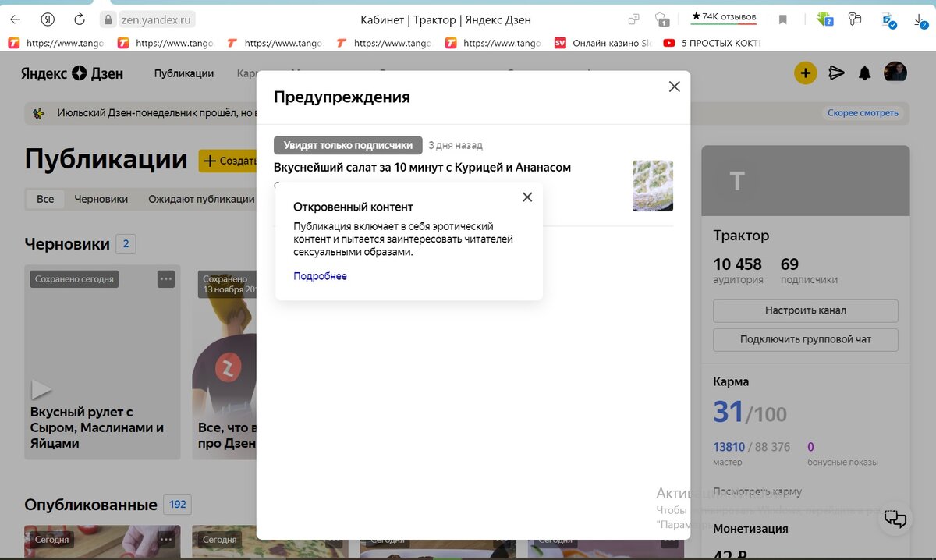Open the 5 ПРОСТЫХ КОКТ YouTube bookmark
Screen dimensions: 936x560
pos(711,44)
